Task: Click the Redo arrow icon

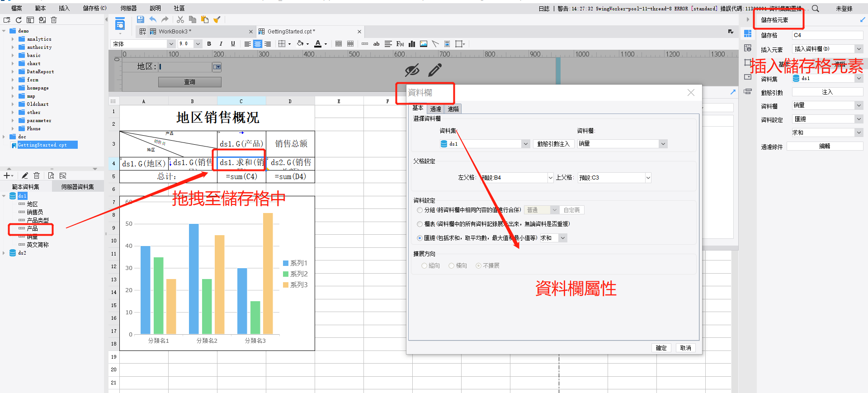Action: pos(165,19)
